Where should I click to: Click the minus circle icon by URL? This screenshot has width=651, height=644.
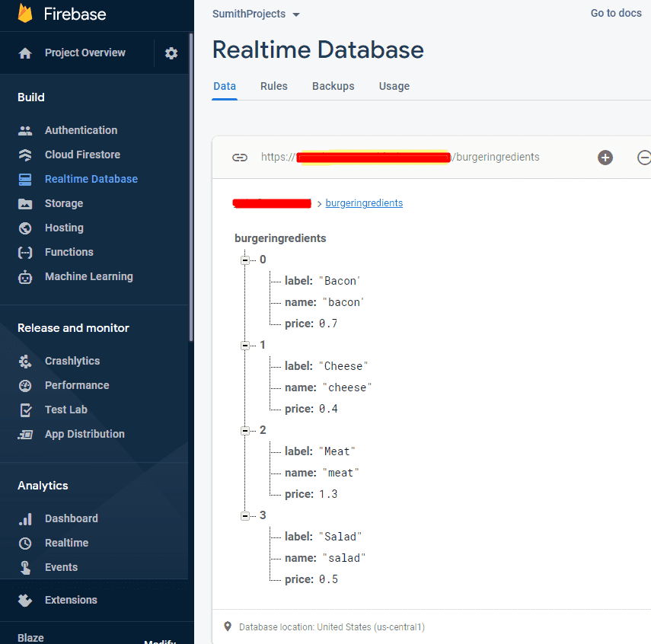643,158
